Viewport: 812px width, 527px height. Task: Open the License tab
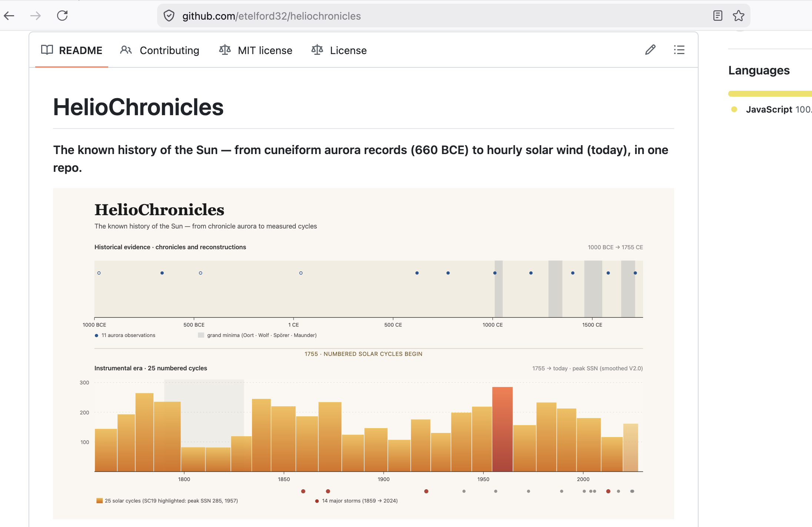[x=348, y=50]
